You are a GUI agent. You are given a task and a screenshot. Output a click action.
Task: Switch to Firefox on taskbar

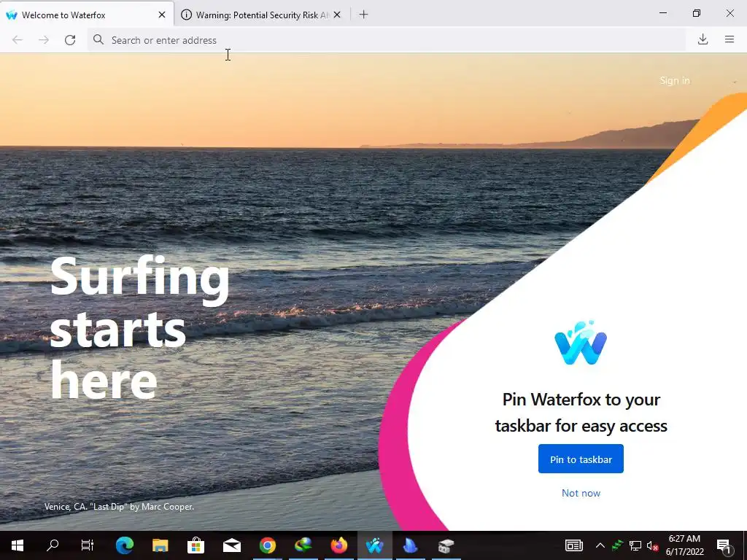coord(339,545)
